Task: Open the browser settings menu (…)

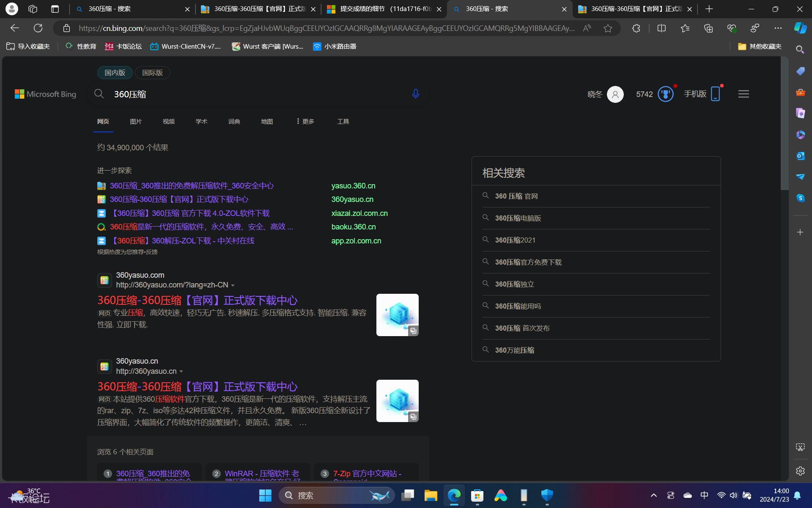Action: [x=779, y=28]
